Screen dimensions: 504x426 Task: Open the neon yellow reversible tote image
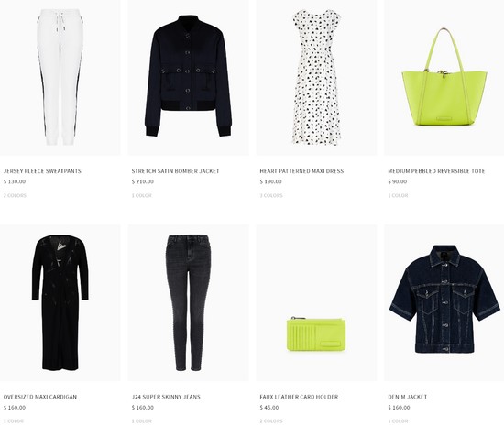point(444,78)
